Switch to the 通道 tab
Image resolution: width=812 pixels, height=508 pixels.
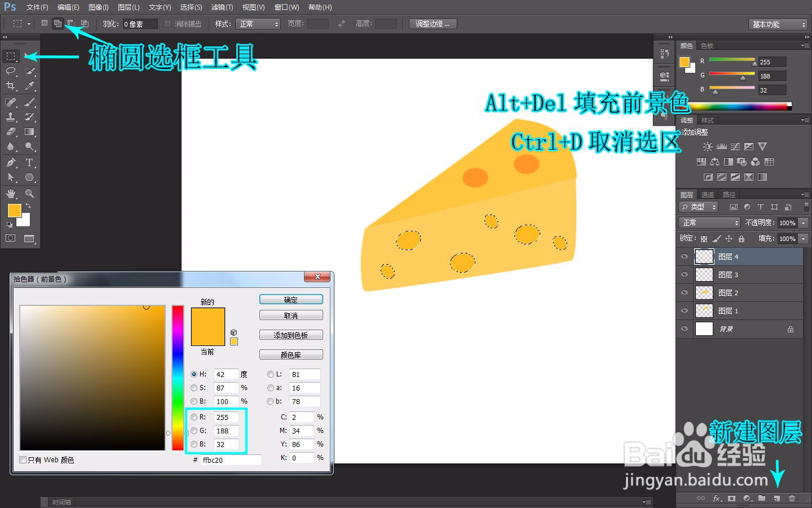pos(707,195)
